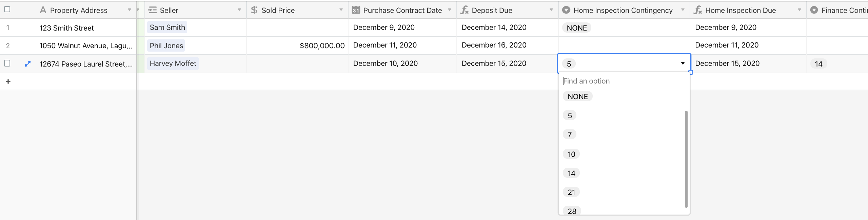Click the Find an option search field

pos(624,81)
